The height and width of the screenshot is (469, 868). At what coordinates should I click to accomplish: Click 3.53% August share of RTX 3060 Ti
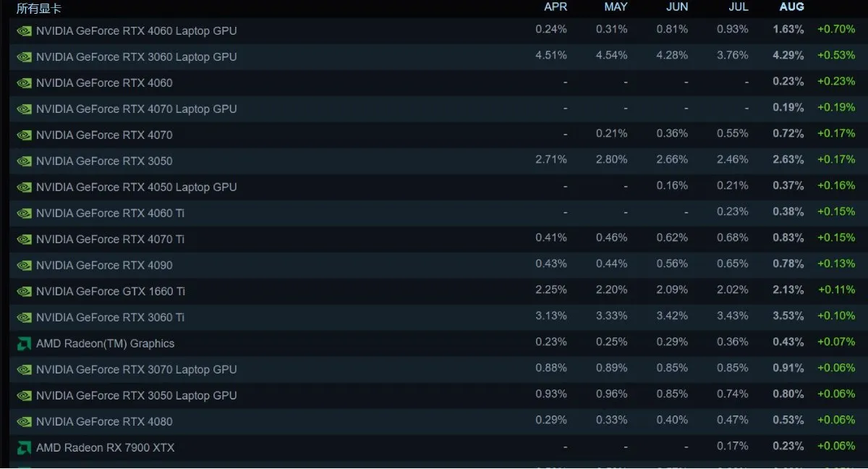[788, 316]
